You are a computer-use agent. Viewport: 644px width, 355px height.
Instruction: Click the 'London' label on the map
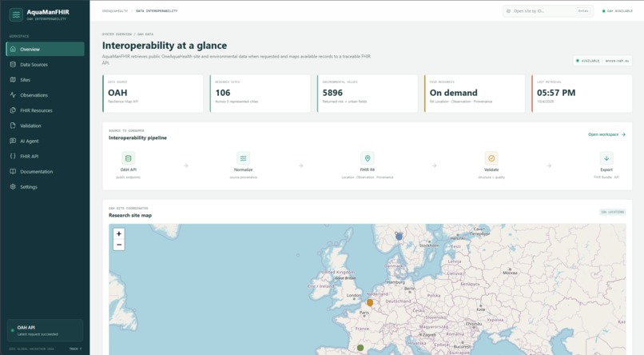click(x=354, y=295)
